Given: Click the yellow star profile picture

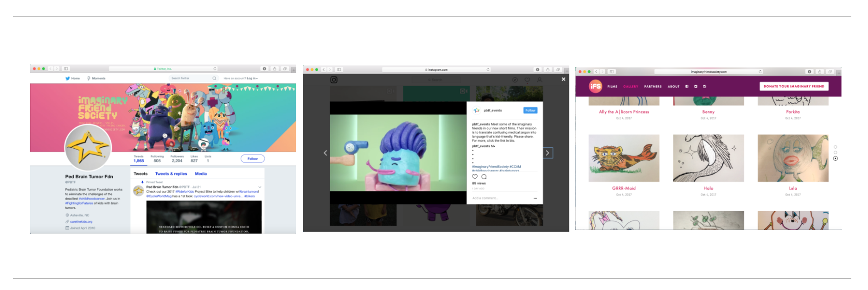Looking at the screenshot, I should coord(88,148).
